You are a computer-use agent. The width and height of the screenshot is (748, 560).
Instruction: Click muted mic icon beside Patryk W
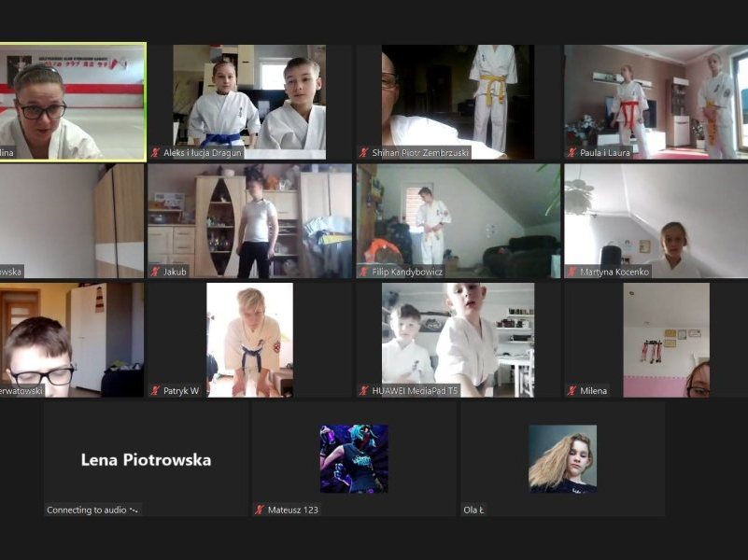pyautogui.click(x=155, y=391)
